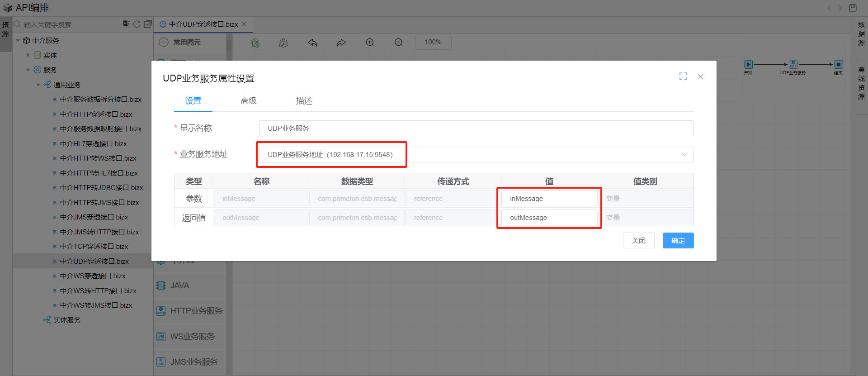Focus the 输入关键字搜索 search box

click(x=72, y=24)
